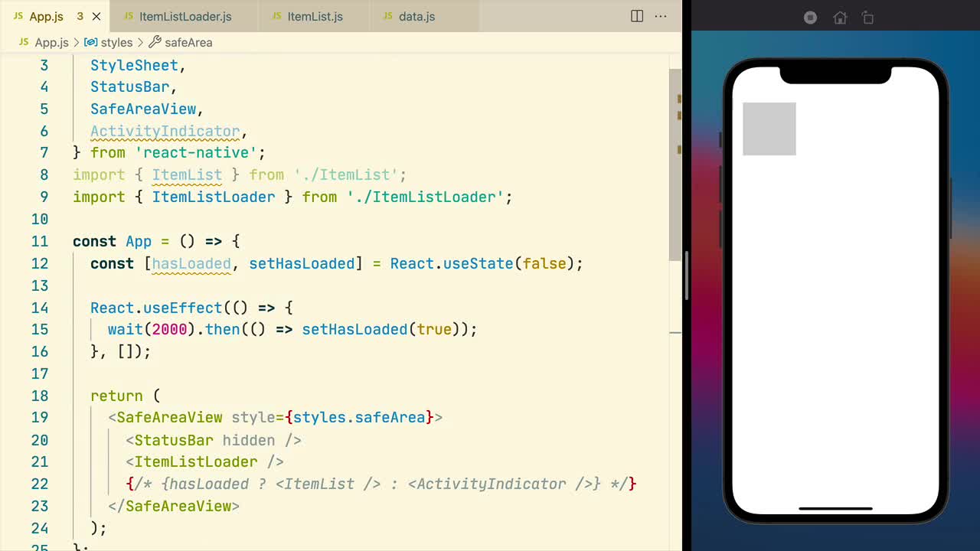980x551 pixels.
Task: Open the editor more actions menu
Action: (661, 16)
